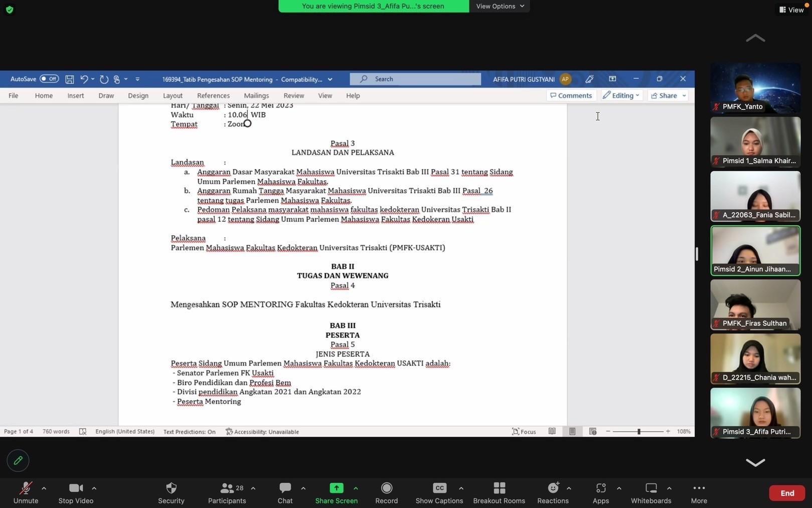
Task: Switch to Read Mode view icon
Action: click(x=552, y=431)
